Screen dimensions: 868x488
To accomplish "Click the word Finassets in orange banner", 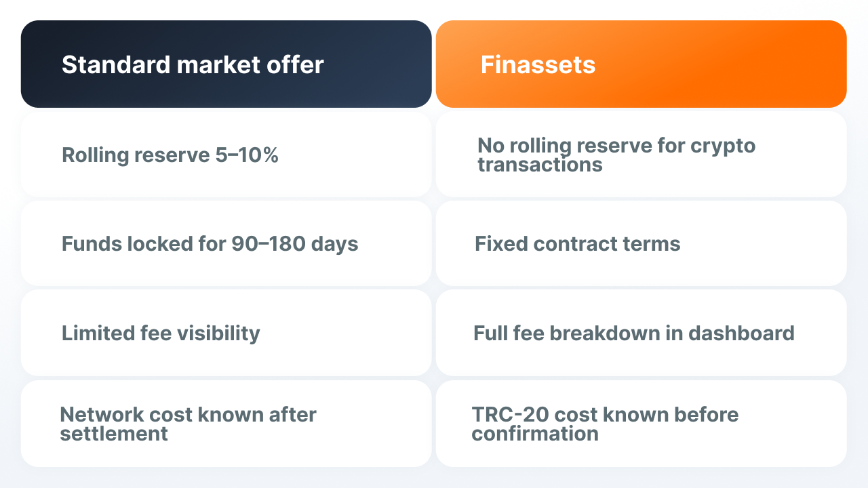I will pyautogui.click(x=538, y=65).
